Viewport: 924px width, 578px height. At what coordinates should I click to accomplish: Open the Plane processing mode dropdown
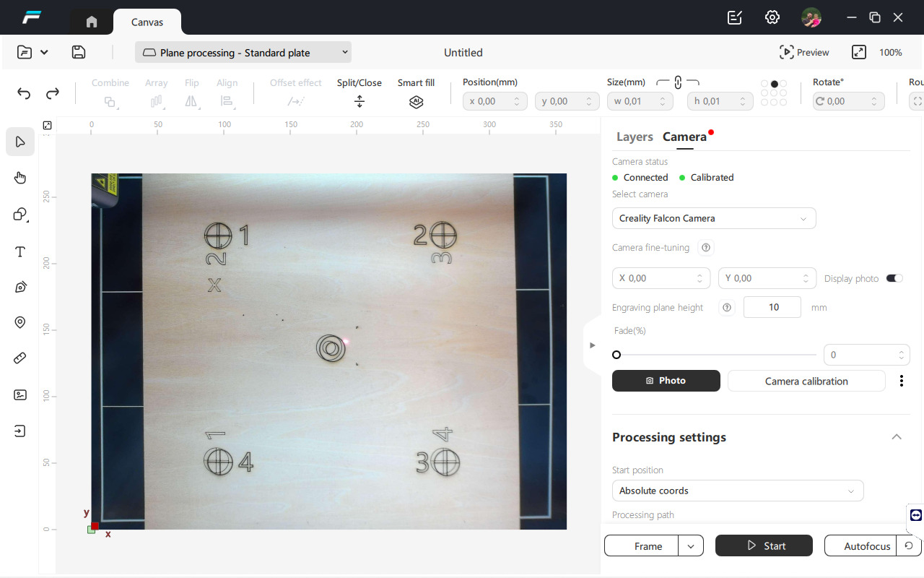click(x=243, y=52)
